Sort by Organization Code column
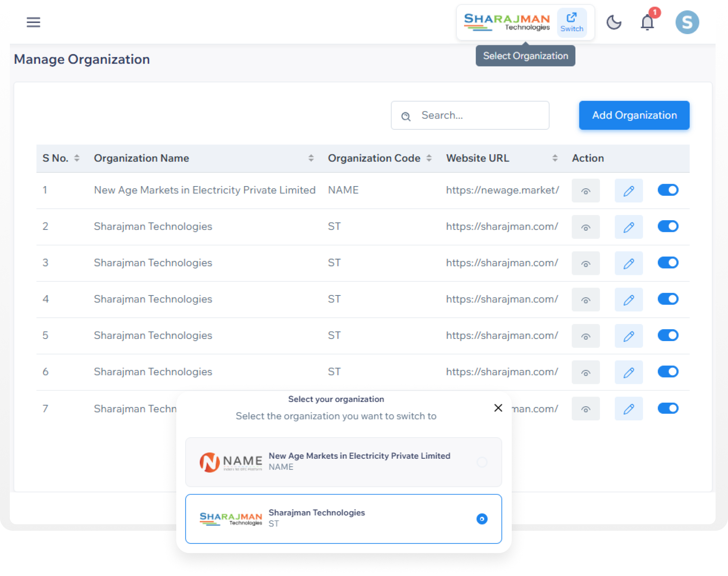The width and height of the screenshot is (728, 576). pyautogui.click(x=429, y=158)
